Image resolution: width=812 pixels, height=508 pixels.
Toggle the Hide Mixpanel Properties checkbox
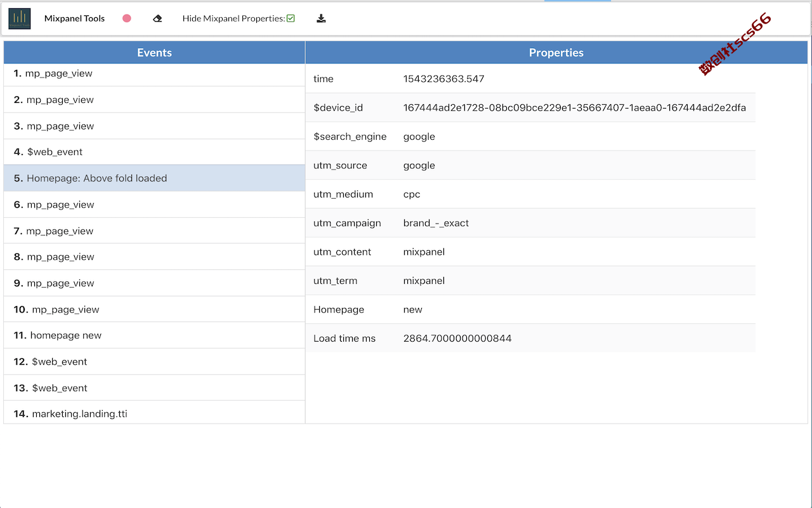(291, 18)
